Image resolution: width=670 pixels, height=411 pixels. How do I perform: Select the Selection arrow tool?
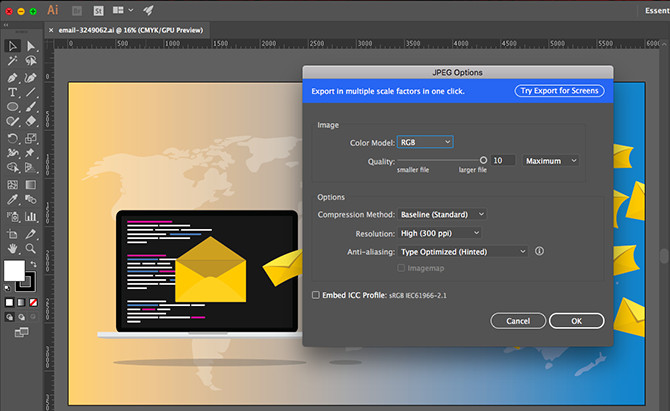[x=13, y=46]
